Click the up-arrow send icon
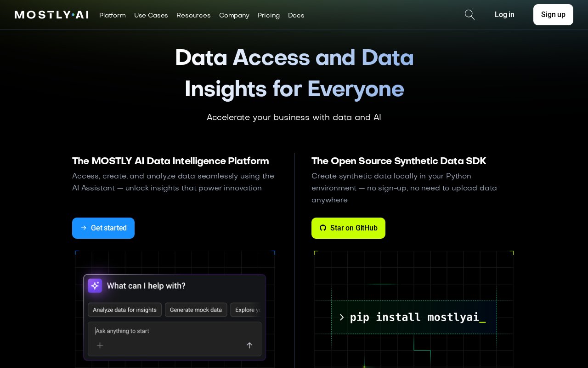Image resolution: width=588 pixels, height=368 pixels. [x=249, y=345]
